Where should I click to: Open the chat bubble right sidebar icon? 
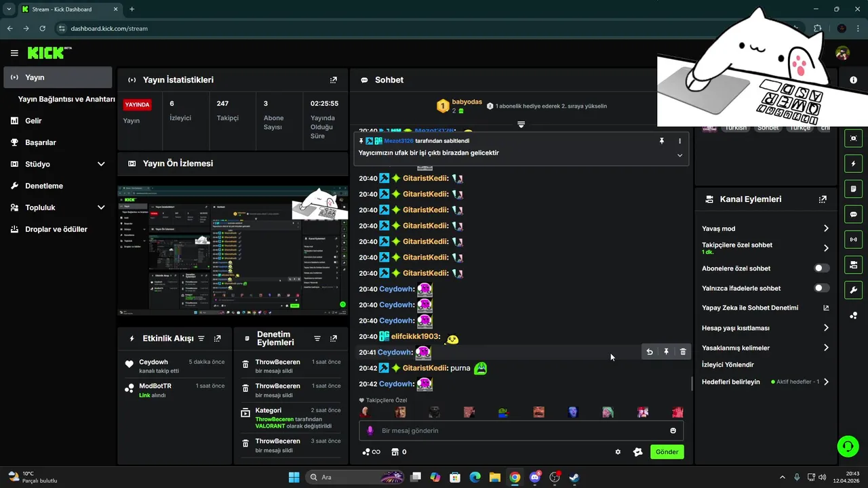click(x=853, y=214)
